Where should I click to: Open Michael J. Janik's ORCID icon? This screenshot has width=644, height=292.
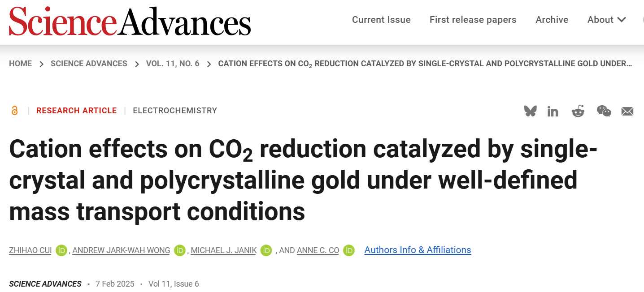pos(266,250)
